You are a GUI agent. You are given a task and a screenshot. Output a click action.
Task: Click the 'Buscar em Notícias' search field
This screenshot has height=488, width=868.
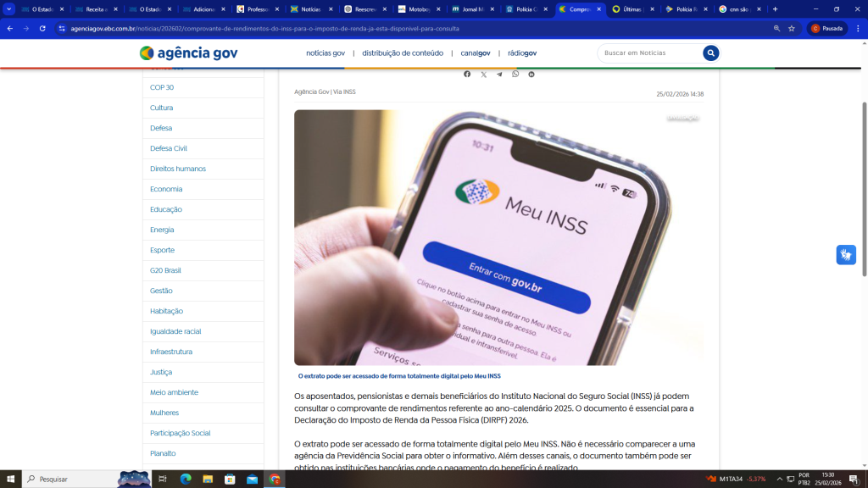649,53
